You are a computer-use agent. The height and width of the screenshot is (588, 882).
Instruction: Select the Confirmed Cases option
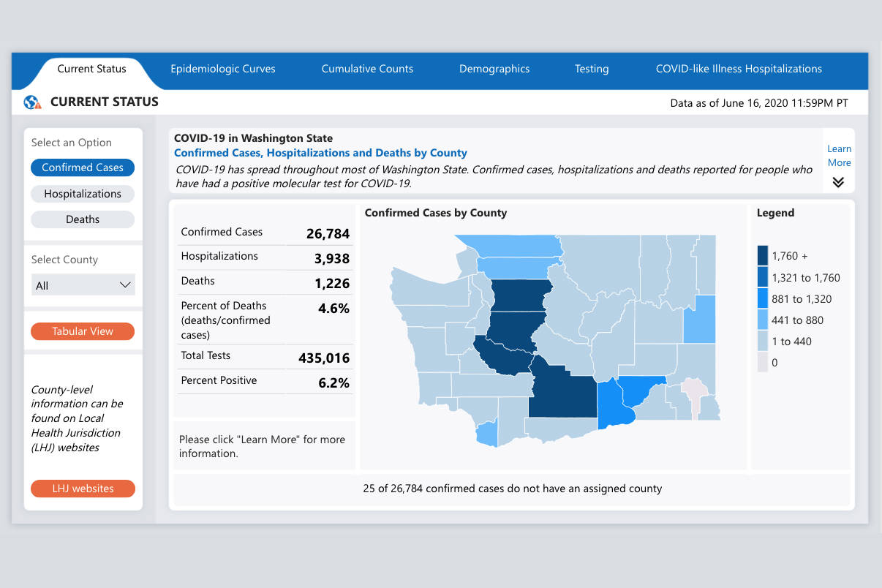click(83, 167)
